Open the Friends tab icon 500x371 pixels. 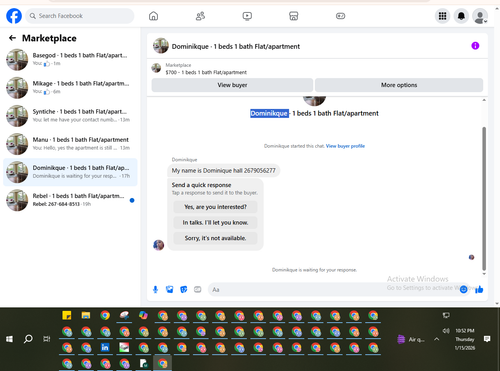click(200, 16)
